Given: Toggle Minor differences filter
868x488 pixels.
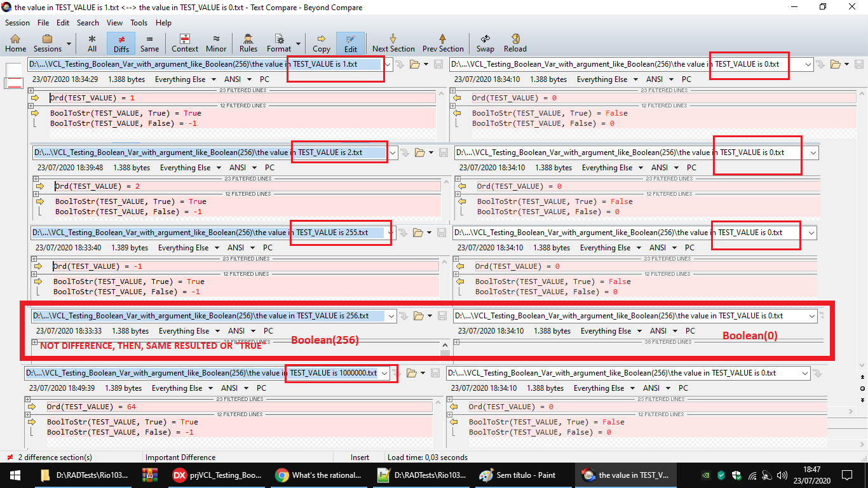Looking at the screenshot, I should [216, 43].
